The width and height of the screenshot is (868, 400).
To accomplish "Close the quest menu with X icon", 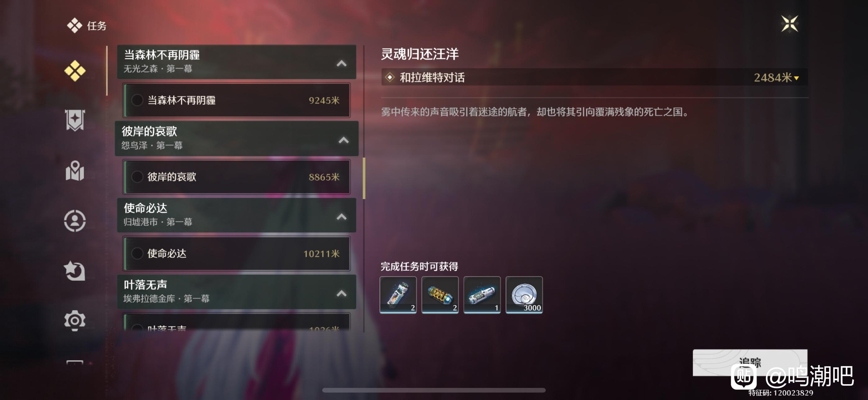I will pos(789,24).
